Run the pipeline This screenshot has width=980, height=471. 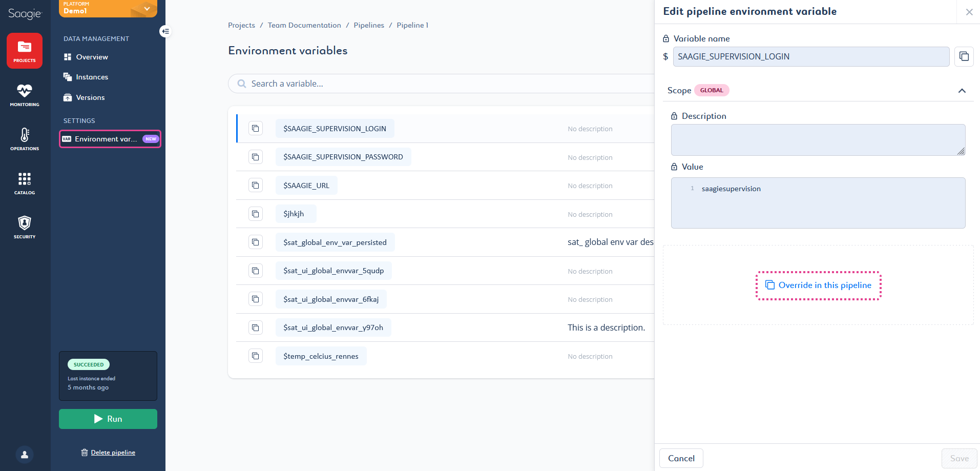tap(108, 419)
